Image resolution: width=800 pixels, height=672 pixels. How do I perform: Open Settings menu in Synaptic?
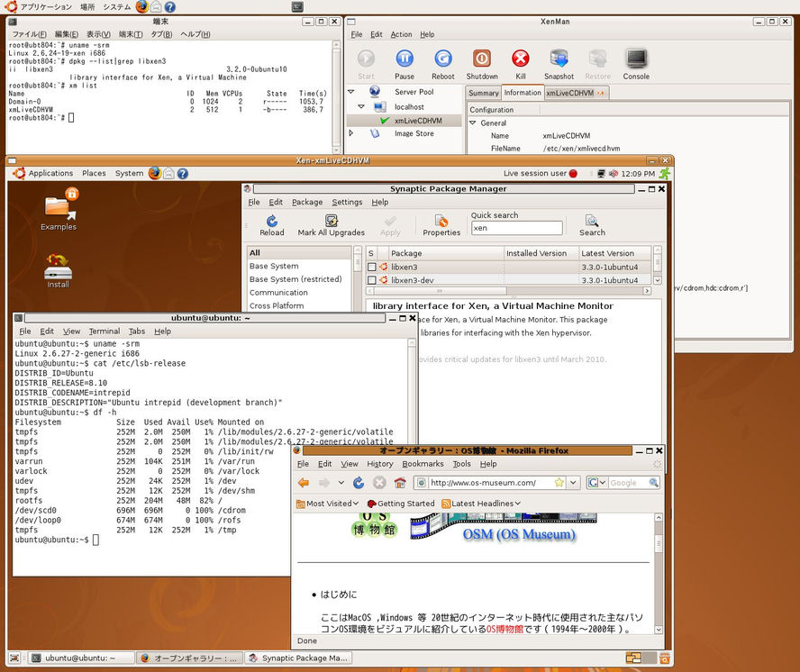(x=347, y=202)
